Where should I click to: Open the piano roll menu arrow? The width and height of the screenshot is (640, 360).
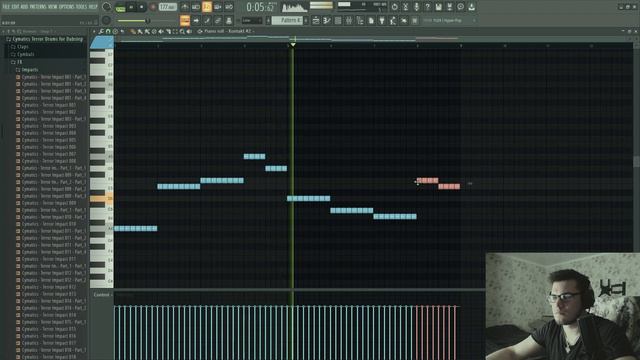(x=94, y=31)
